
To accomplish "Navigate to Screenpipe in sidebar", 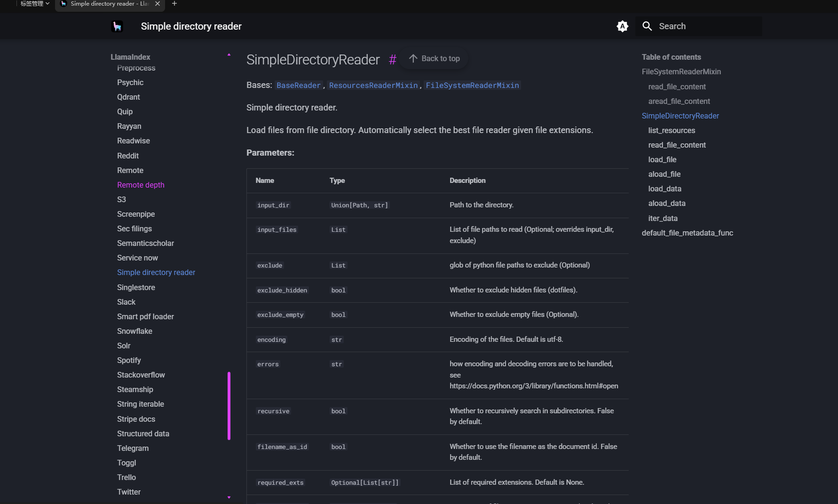I will pyautogui.click(x=136, y=214).
